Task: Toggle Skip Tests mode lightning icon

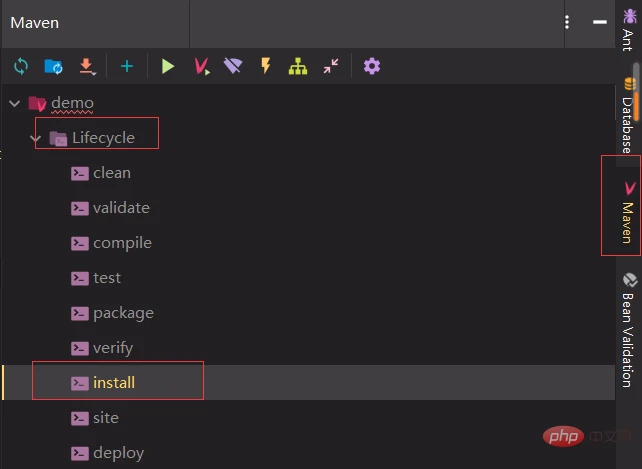Action: 265,66
